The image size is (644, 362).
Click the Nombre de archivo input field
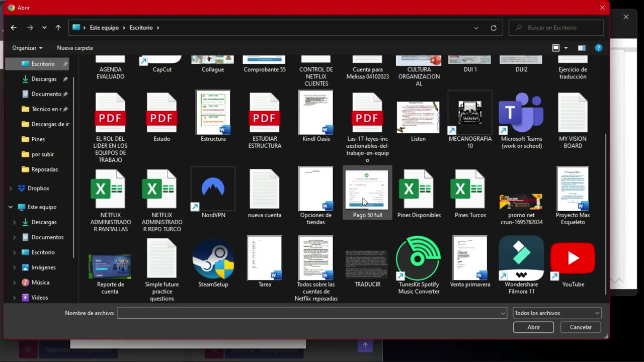308,313
